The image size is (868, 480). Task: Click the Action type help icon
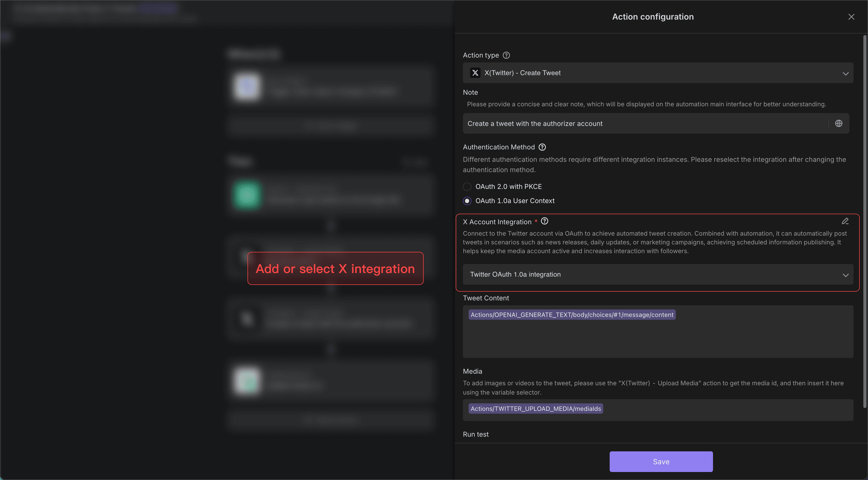[506, 55]
